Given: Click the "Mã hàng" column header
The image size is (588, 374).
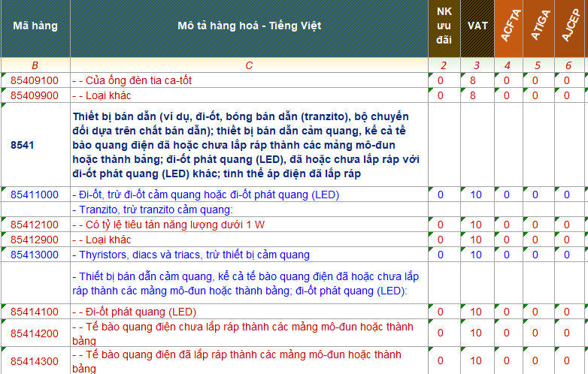Looking at the screenshot, I should (x=35, y=26).
